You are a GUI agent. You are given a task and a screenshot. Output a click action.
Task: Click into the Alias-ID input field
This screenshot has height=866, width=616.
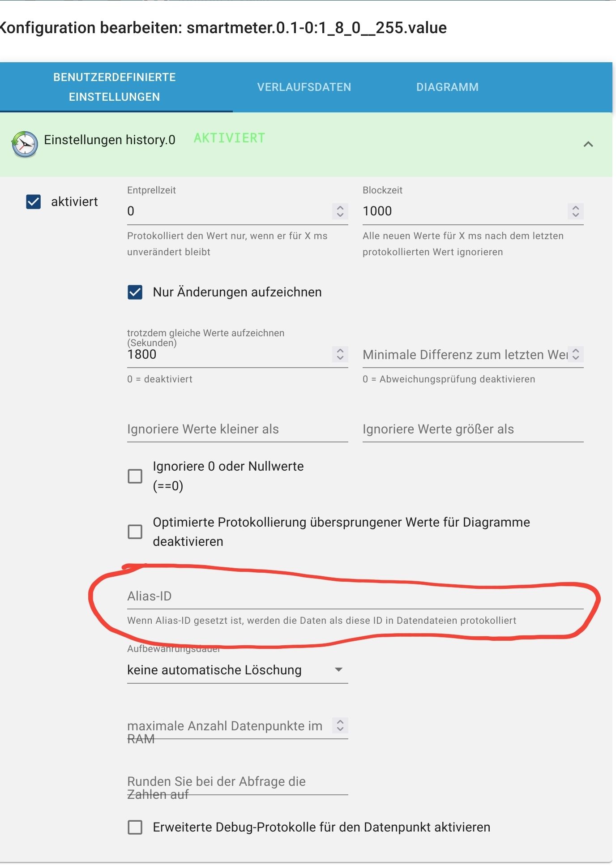(355, 596)
